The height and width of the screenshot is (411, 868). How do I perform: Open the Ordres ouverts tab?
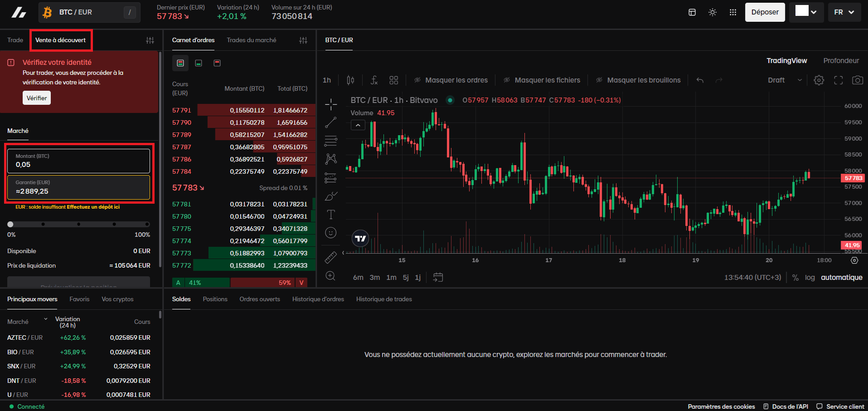pyautogui.click(x=259, y=299)
